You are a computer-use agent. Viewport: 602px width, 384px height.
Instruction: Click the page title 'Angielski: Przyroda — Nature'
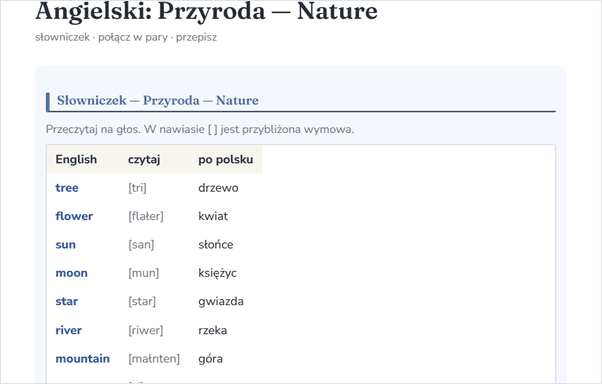coord(207,11)
